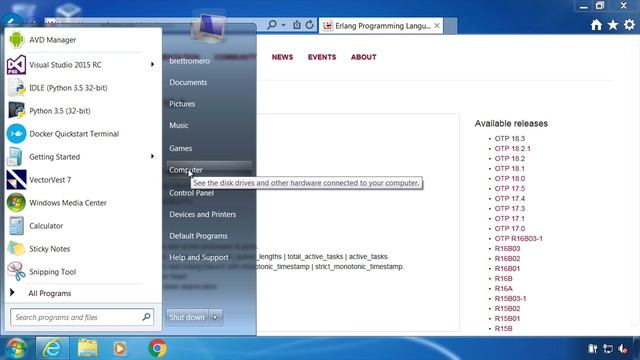Viewport: 640px width, 360px height.
Task: Open Music from Start menu
Action: pyautogui.click(x=179, y=125)
